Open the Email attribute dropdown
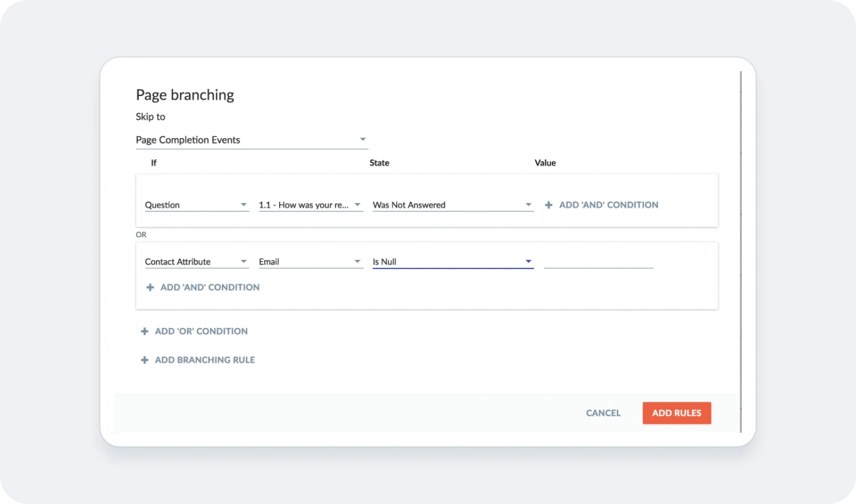 [310, 262]
